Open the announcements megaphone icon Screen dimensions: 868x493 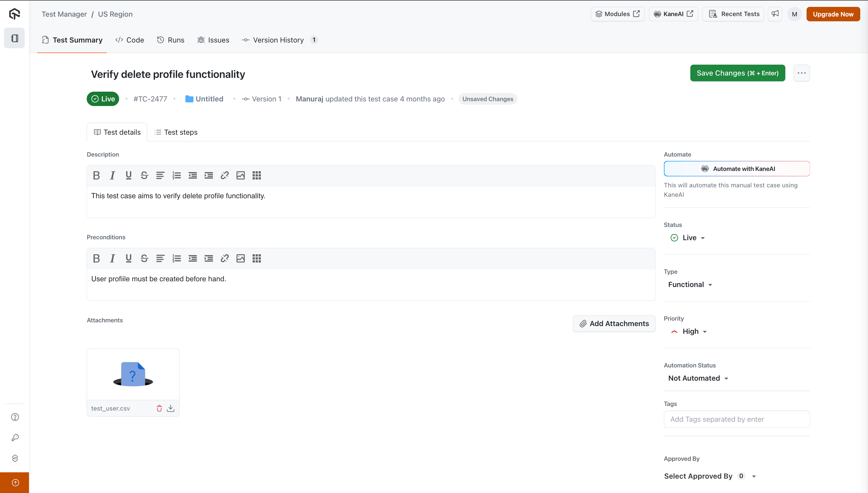point(775,14)
